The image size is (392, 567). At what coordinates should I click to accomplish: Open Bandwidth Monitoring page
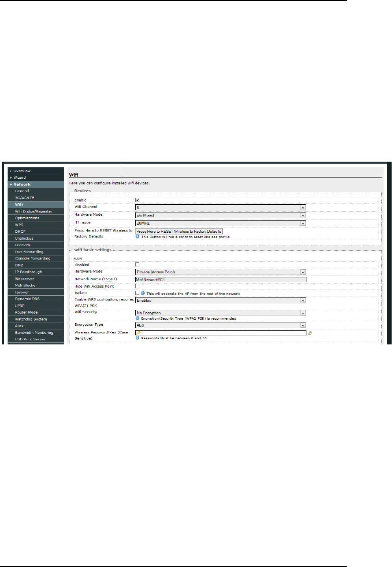coord(36,333)
